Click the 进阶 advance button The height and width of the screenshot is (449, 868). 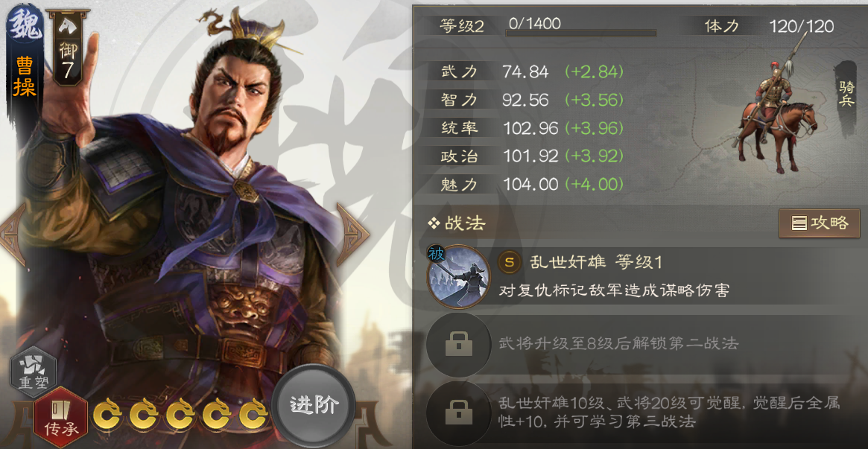point(315,405)
